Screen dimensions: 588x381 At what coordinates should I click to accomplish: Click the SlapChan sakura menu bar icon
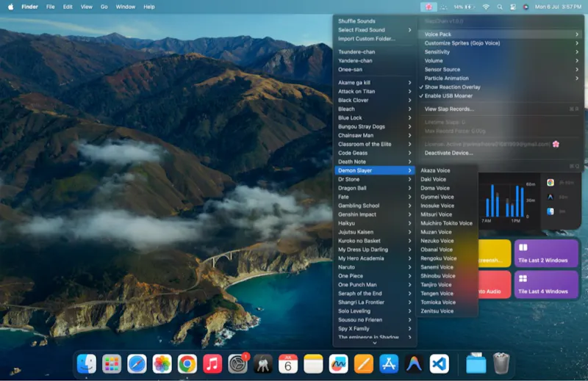tap(428, 7)
